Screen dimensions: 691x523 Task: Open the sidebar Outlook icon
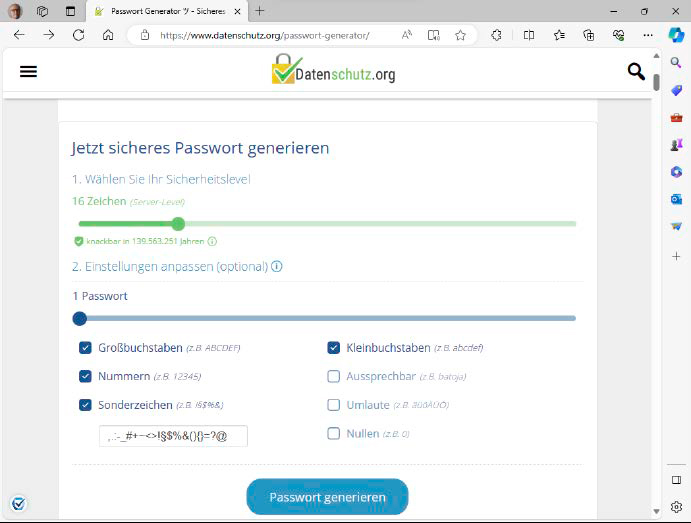coord(676,199)
